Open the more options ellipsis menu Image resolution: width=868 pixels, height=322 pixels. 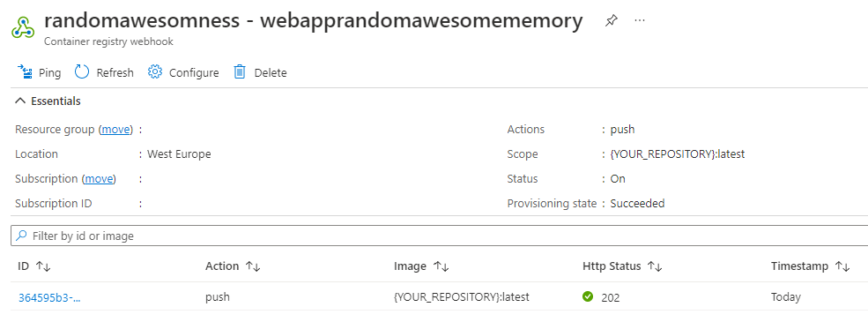[640, 20]
